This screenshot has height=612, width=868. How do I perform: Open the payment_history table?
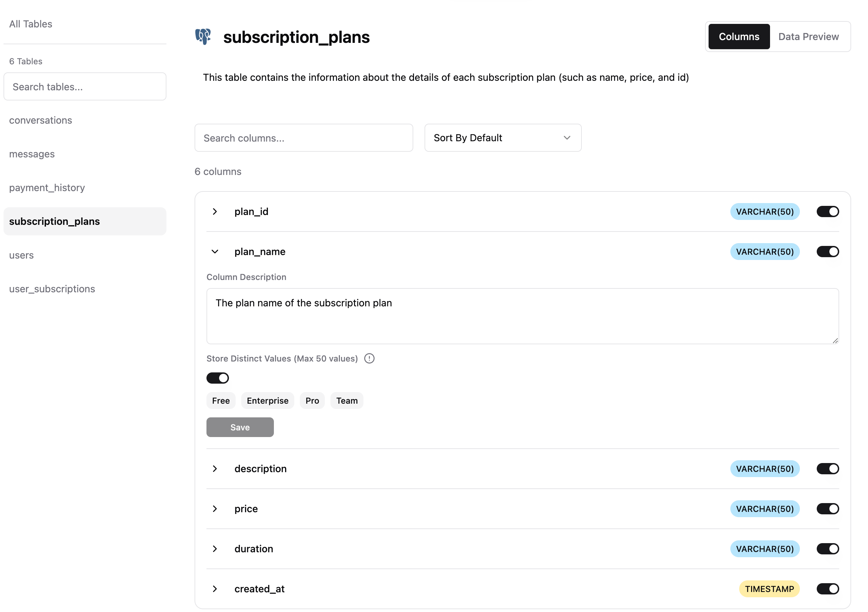[x=47, y=188]
